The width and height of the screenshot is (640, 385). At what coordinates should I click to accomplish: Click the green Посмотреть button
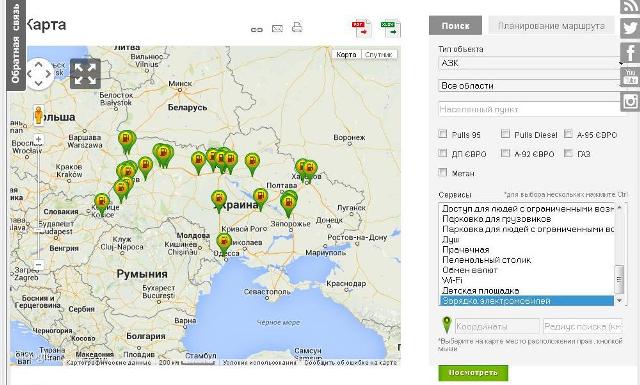pos(473,373)
